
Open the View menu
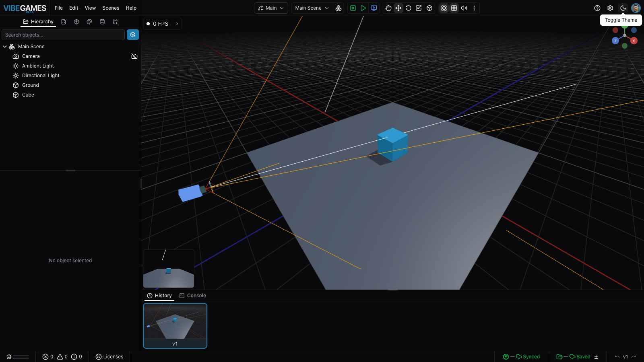[x=90, y=8]
